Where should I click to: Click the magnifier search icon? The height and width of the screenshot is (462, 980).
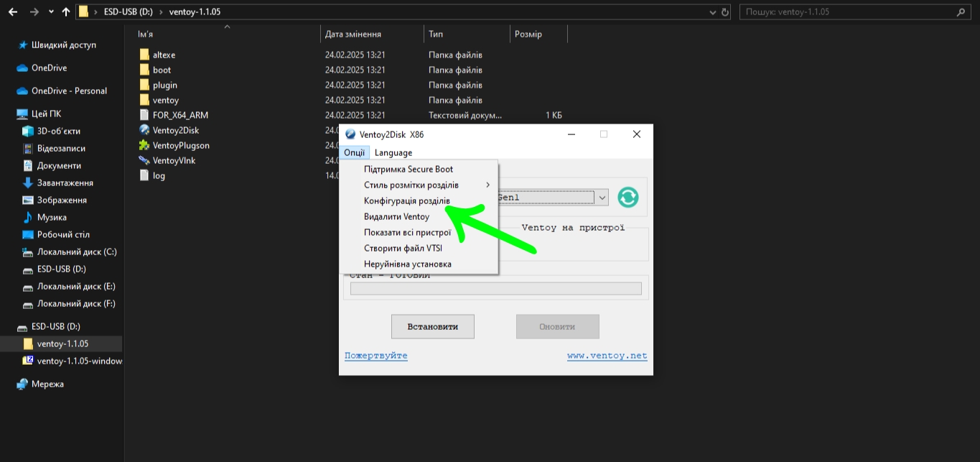point(962,12)
